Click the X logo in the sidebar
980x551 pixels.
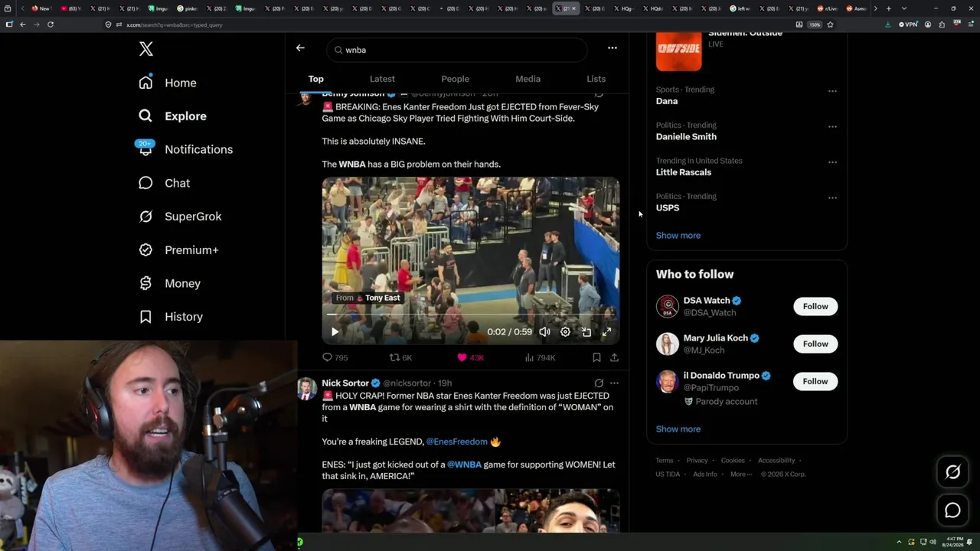click(x=146, y=50)
